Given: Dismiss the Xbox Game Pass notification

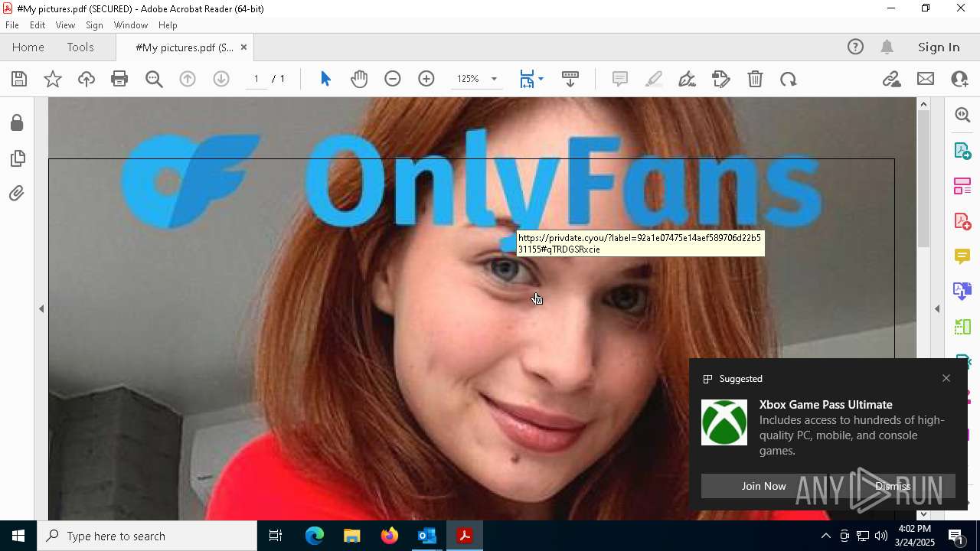Looking at the screenshot, I should click(x=893, y=486).
